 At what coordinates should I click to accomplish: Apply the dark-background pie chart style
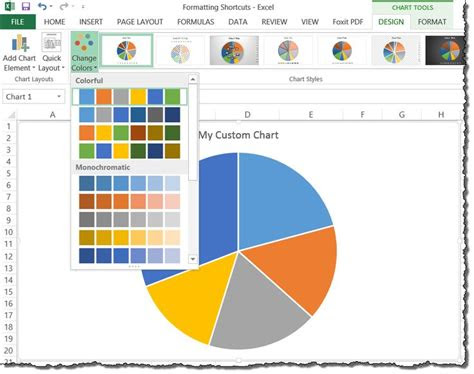[x=446, y=50]
